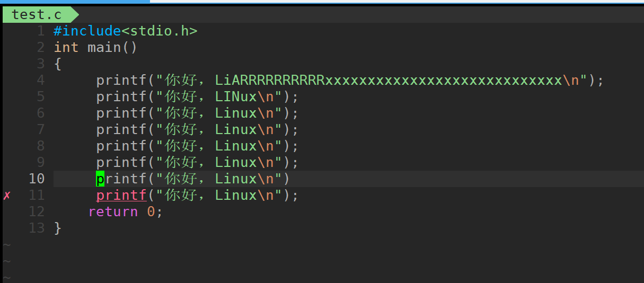Click printf on line 6
The image size is (644, 283).
pos(121,113)
